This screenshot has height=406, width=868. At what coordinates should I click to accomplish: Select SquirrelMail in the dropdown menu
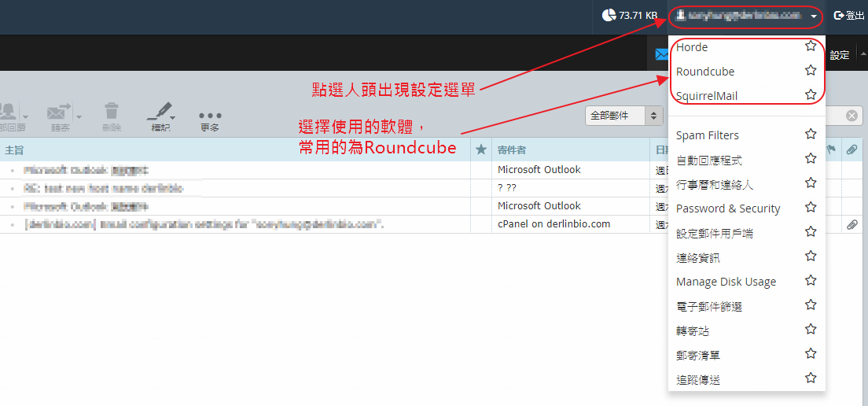coord(707,96)
